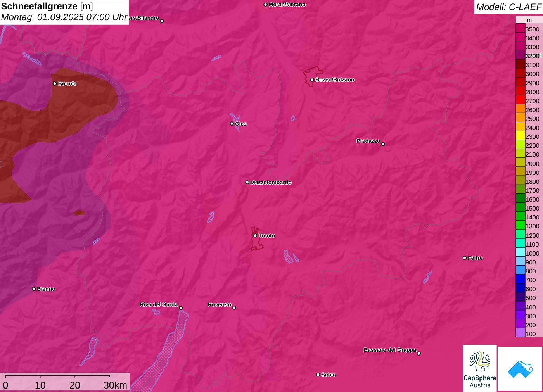Click the Silandro town marker

(162, 21)
